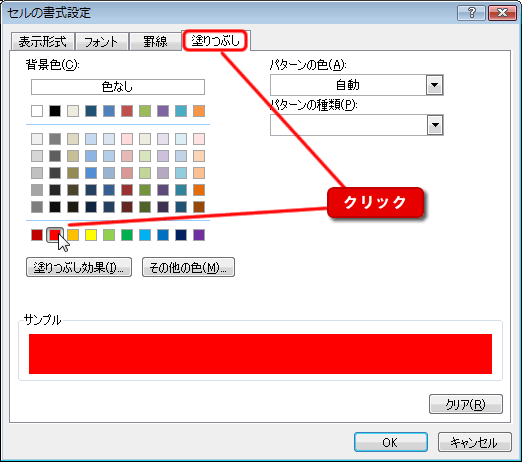Select the dark teal-blue theme color swatch

(x=91, y=111)
